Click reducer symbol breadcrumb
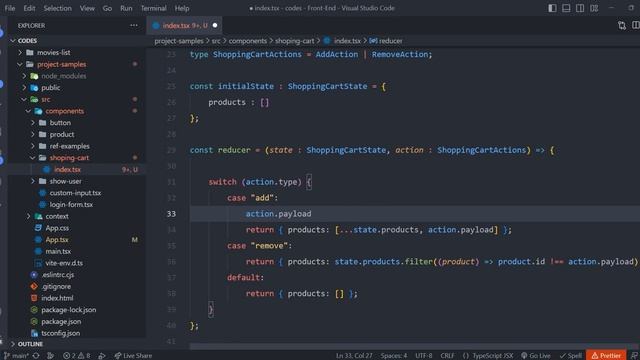The height and width of the screenshot is (360, 640). [386, 41]
